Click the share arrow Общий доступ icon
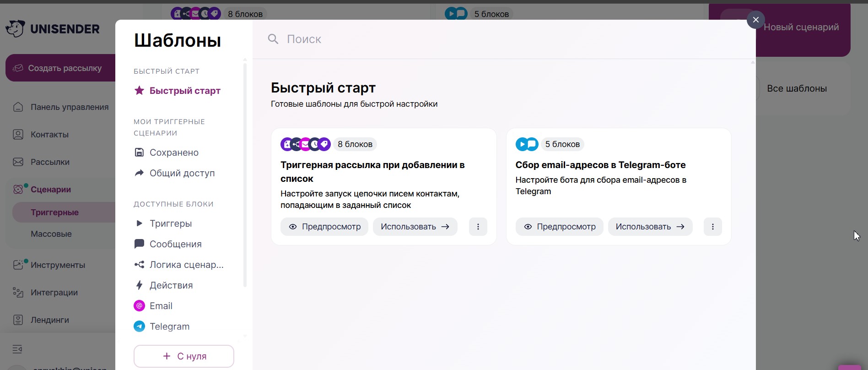Screen dimensions: 868x370 [x=139, y=173]
